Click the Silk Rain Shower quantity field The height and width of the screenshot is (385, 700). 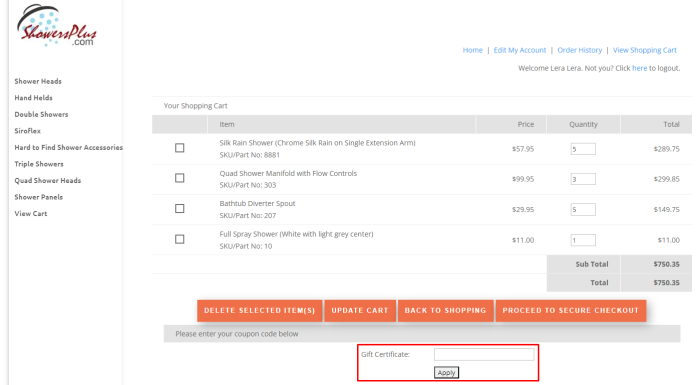point(583,149)
